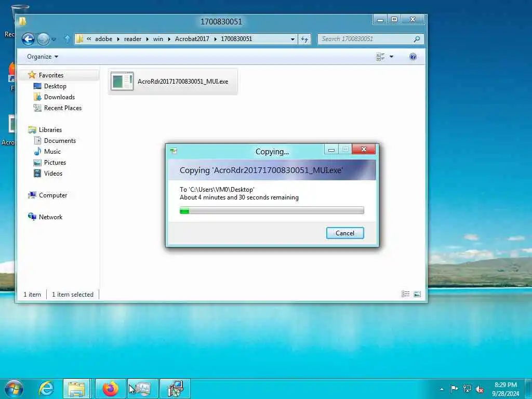Viewport: 532px width, 399px height.
Task: Minimize the Copying dialog
Action: click(331, 149)
